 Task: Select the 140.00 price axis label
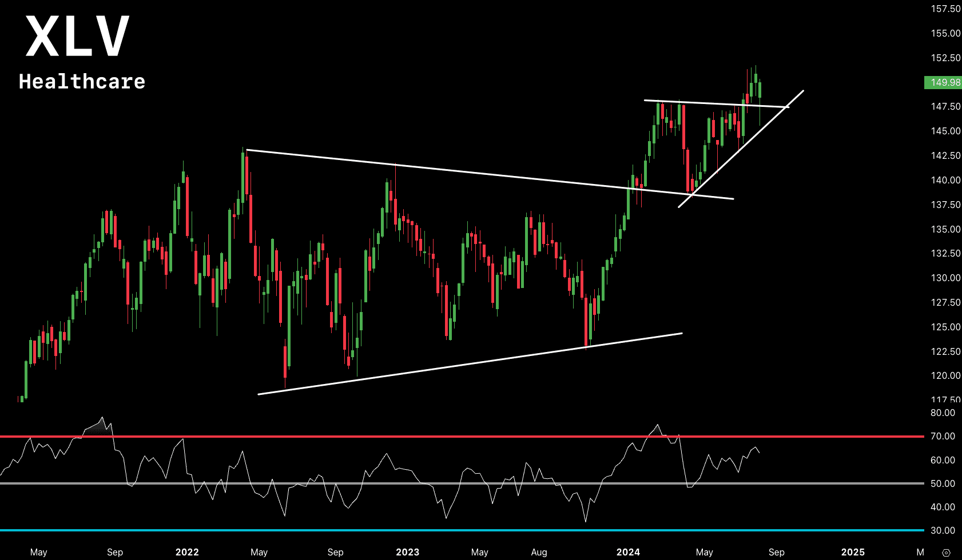[x=945, y=180]
